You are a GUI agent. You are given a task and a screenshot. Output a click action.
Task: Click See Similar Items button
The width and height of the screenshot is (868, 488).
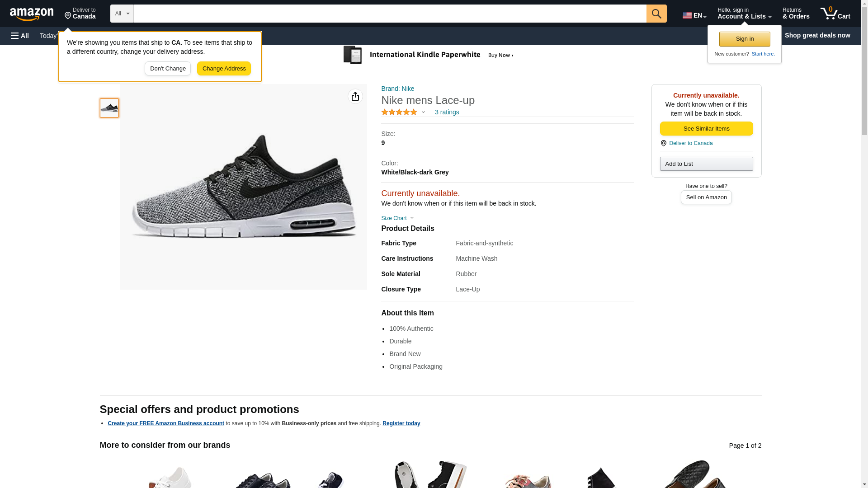click(x=706, y=129)
